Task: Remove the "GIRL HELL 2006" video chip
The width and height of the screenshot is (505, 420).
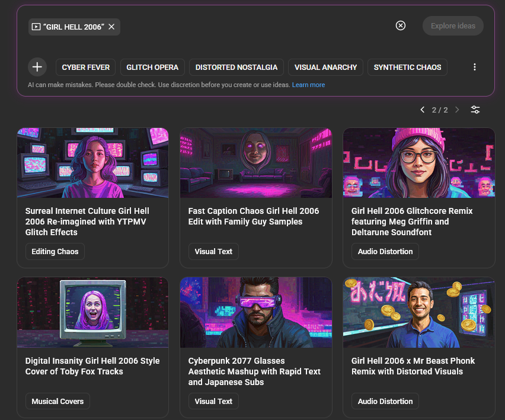Action: click(111, 27)
